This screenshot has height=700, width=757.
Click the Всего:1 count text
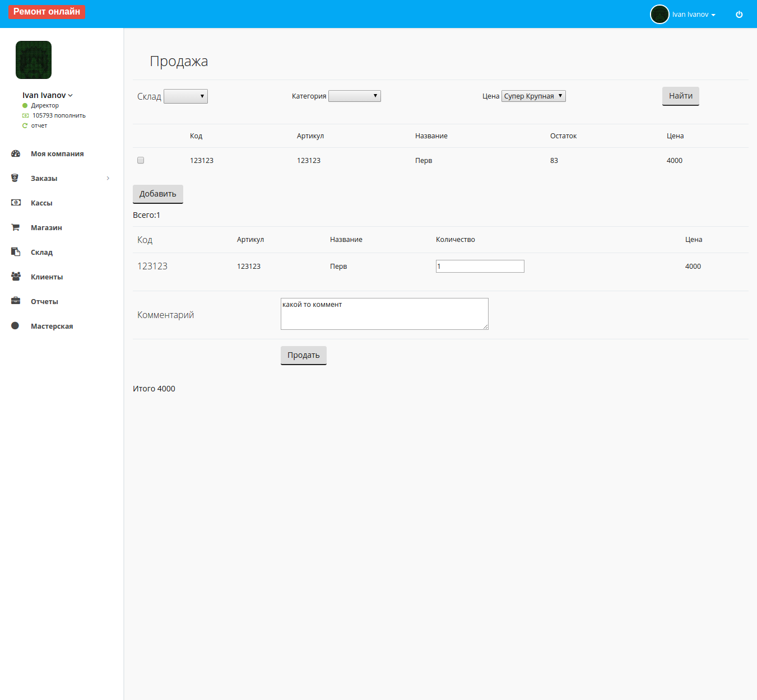(x=146, y=215)
